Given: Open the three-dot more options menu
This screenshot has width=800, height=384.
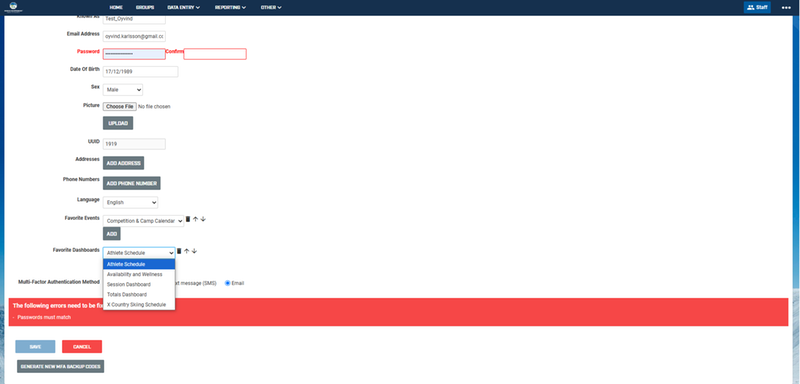Looking at the screenshot, I should [786, 7].
